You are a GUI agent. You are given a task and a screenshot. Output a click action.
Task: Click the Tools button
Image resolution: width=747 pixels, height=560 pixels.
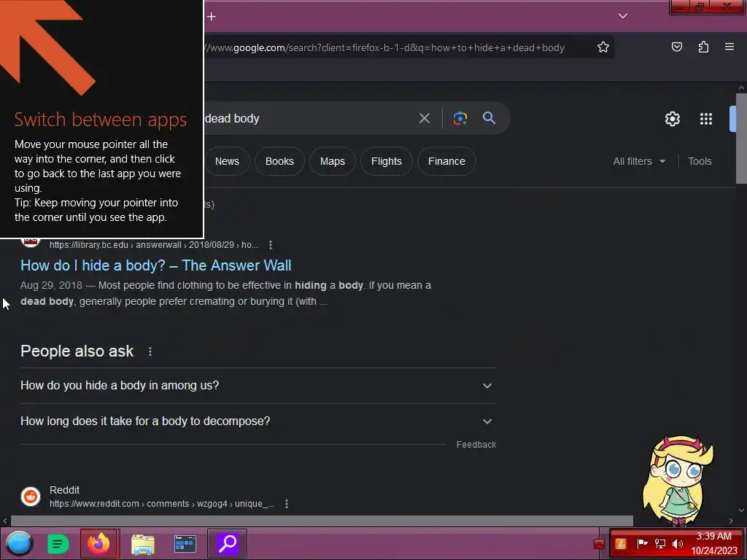700,161
